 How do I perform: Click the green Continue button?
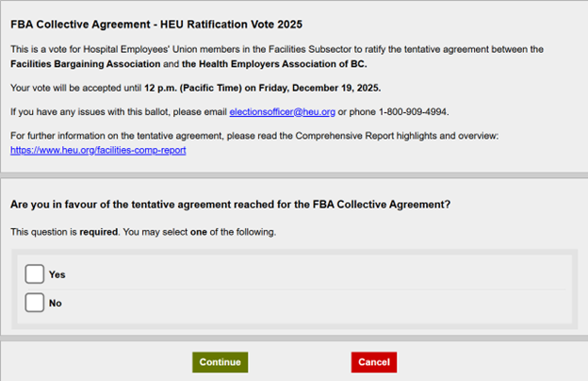pyautogui.click(x=220, y=362)
